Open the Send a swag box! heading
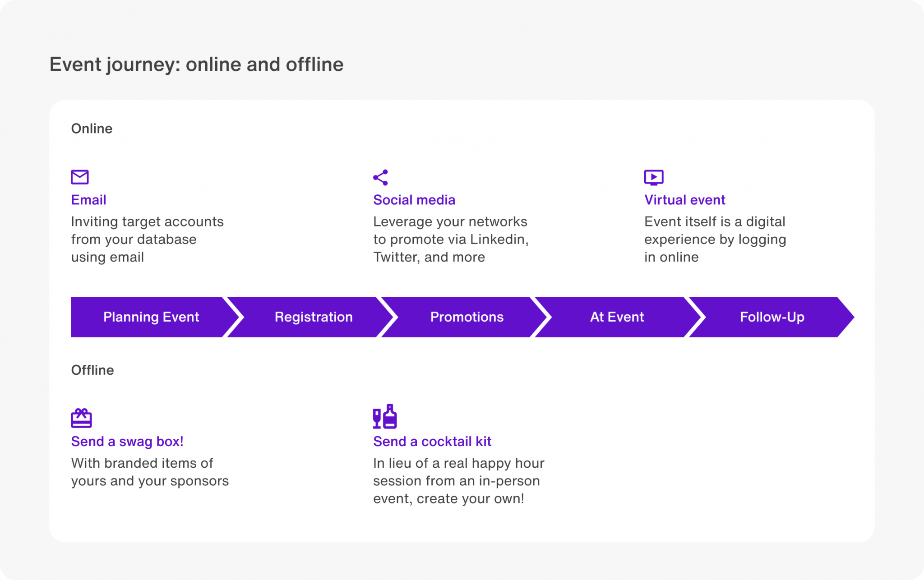This screenshot has height=580, width=924. tap(127, 442)
